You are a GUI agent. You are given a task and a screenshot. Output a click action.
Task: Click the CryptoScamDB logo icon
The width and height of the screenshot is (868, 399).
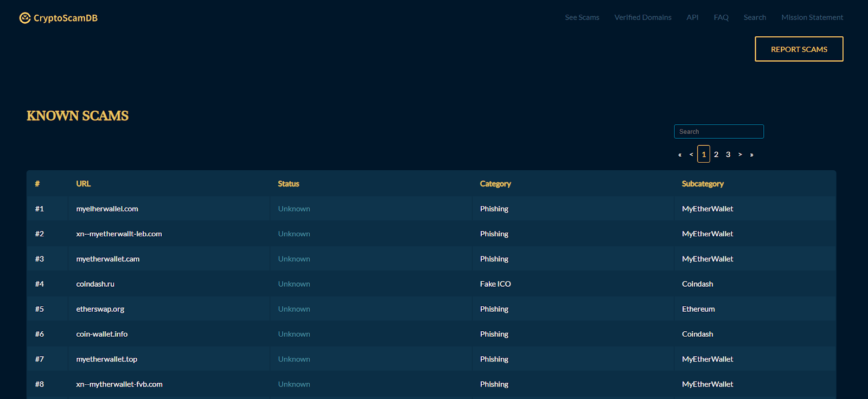[25, 18]
